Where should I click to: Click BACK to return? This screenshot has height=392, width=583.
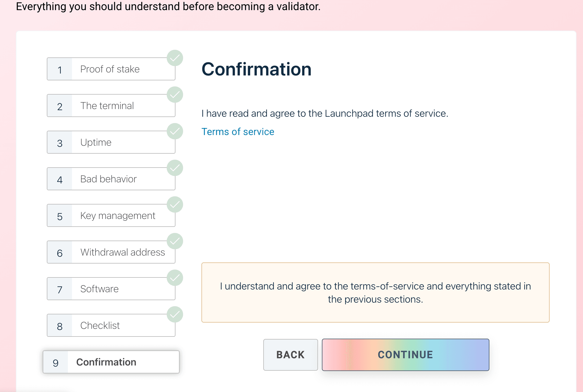[290, 355]
